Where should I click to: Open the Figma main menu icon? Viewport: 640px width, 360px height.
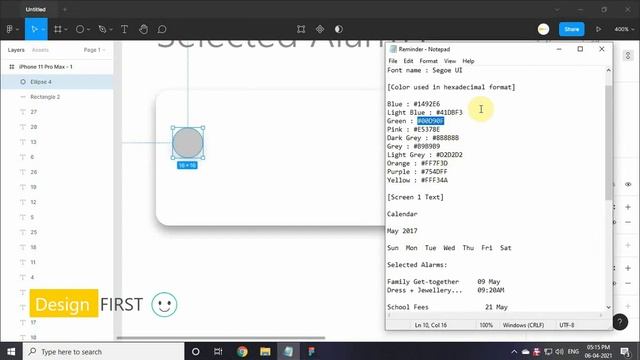point(9,29)
